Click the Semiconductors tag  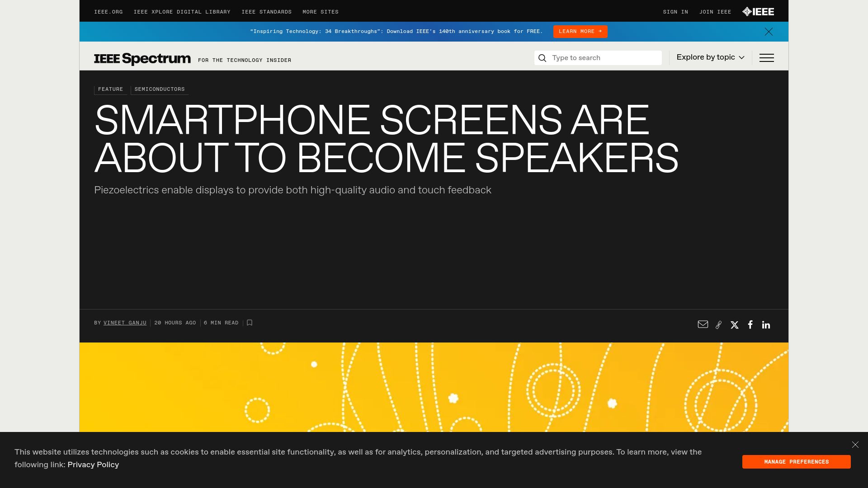(160, 89)
